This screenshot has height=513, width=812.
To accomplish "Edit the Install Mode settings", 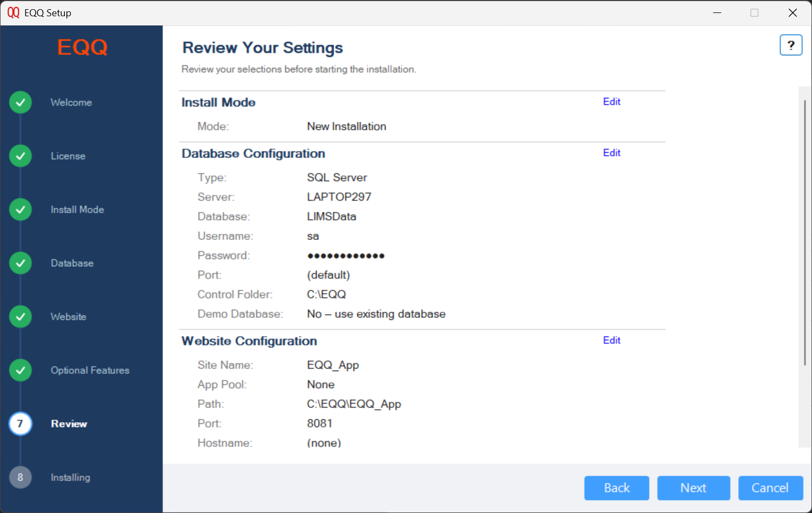I will (x=611, y=101).
